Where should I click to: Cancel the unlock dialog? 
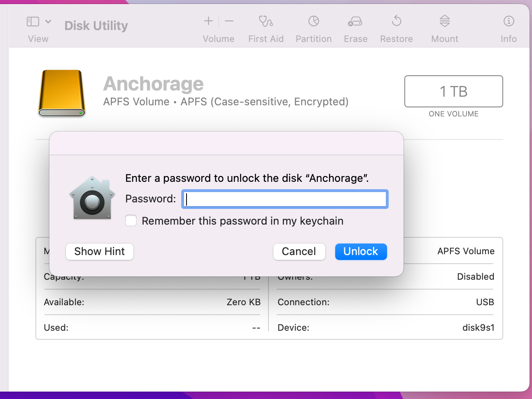[299, 252]
